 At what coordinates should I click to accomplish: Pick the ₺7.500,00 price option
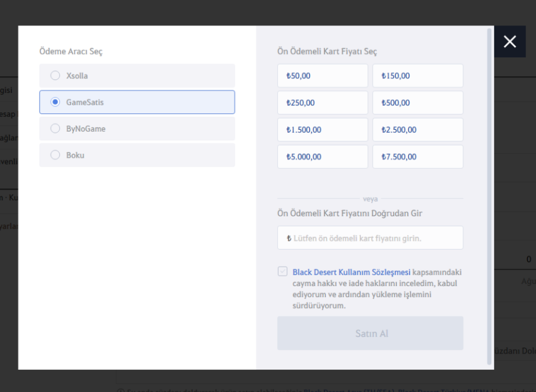[418, 157]
